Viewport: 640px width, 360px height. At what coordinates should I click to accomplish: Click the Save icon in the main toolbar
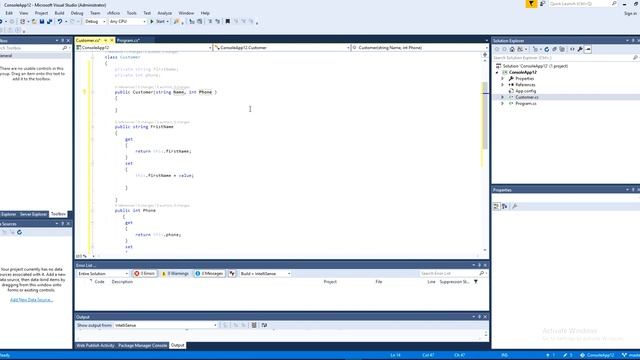coord(42,21)
